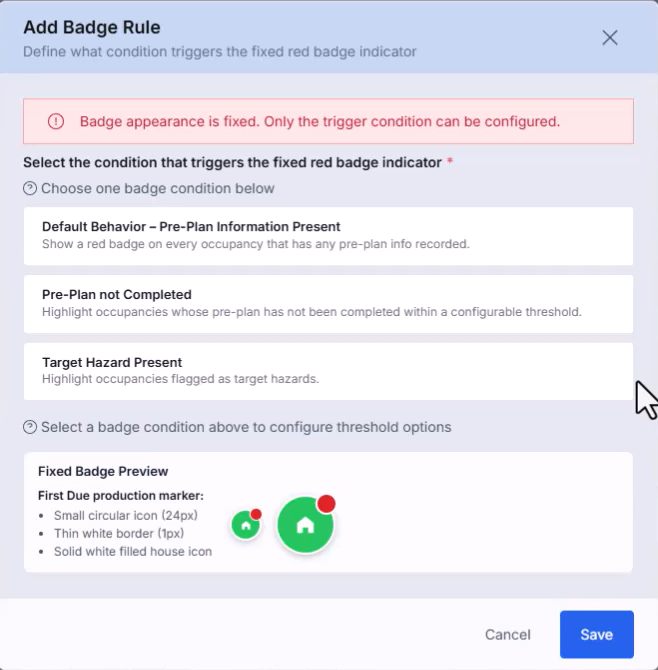Click the 'Add Badge Rule' dialog title
This screenshot has height=670, width=658.
pyautogui.click(x=92, y=27)
